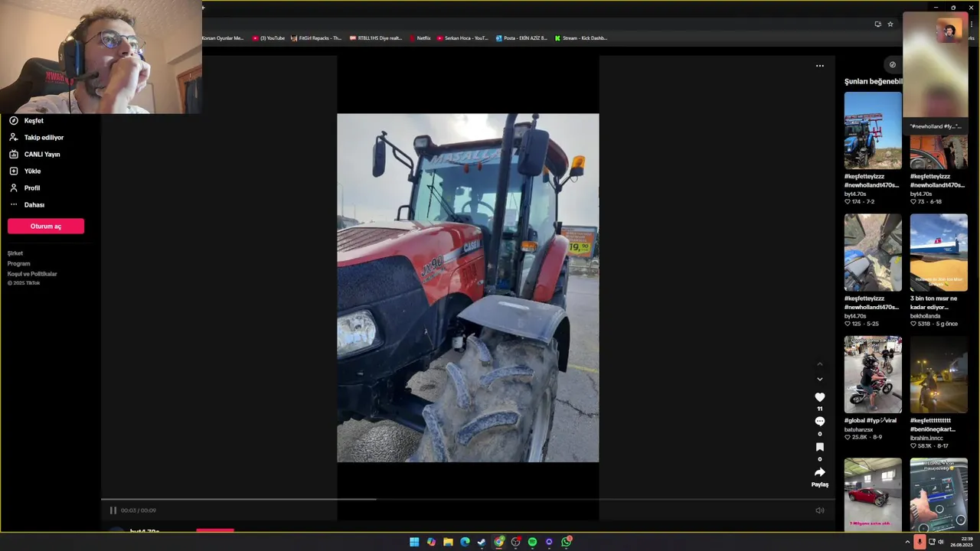This screenshot has width=980, height=551.
Task: Open the Program footer link
Action: pyautogui.click(x=19, y=264)
